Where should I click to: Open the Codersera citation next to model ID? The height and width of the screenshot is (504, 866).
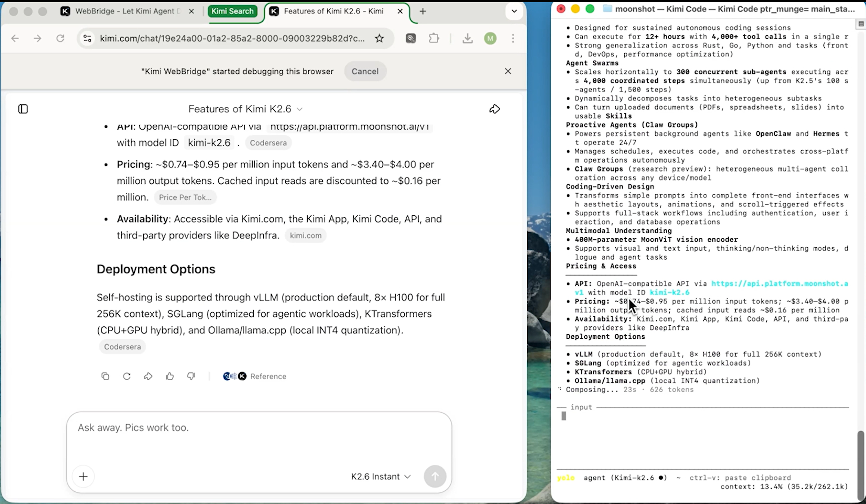tap(268, 143)
